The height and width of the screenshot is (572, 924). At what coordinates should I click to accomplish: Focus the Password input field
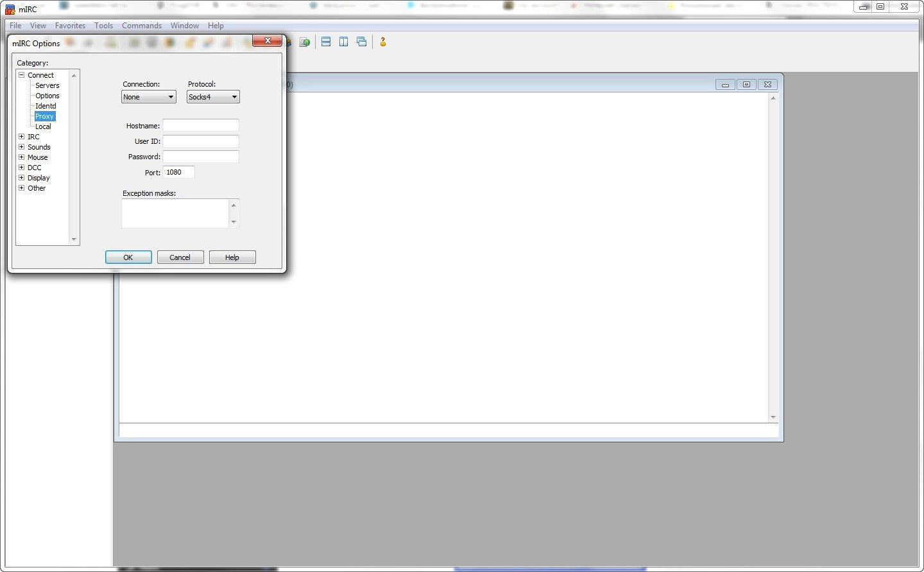pos(201,157)
